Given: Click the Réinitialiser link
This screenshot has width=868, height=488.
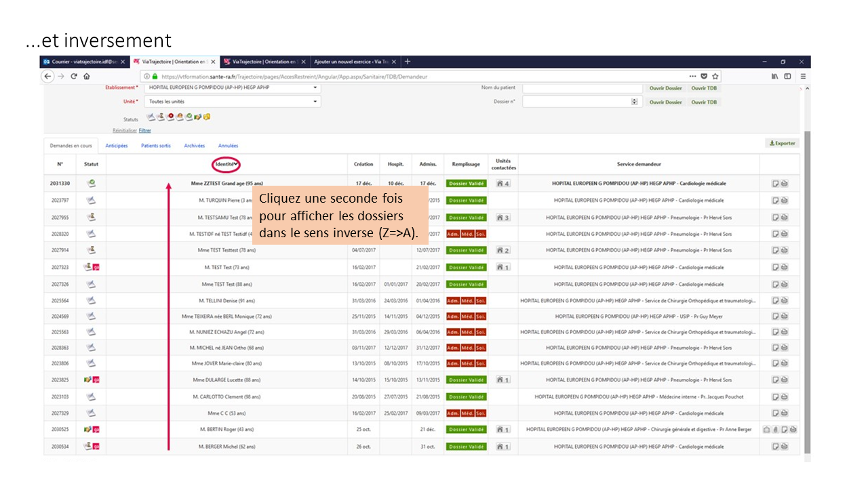Looking at the screenshot, I should 124,130.
